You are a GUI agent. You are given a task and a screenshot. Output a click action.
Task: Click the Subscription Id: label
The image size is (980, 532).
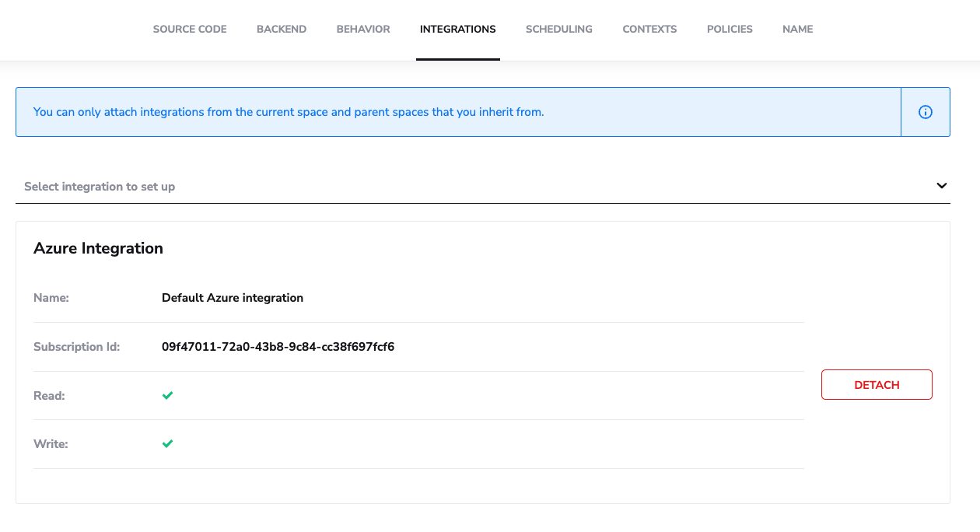[x=77, y=347]
